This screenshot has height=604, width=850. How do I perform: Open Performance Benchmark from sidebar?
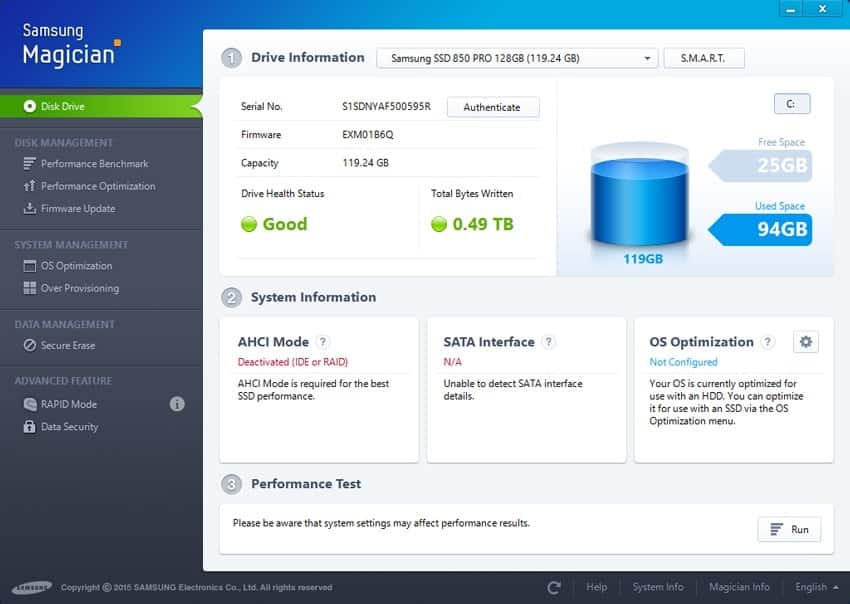[x=94, y=164]
